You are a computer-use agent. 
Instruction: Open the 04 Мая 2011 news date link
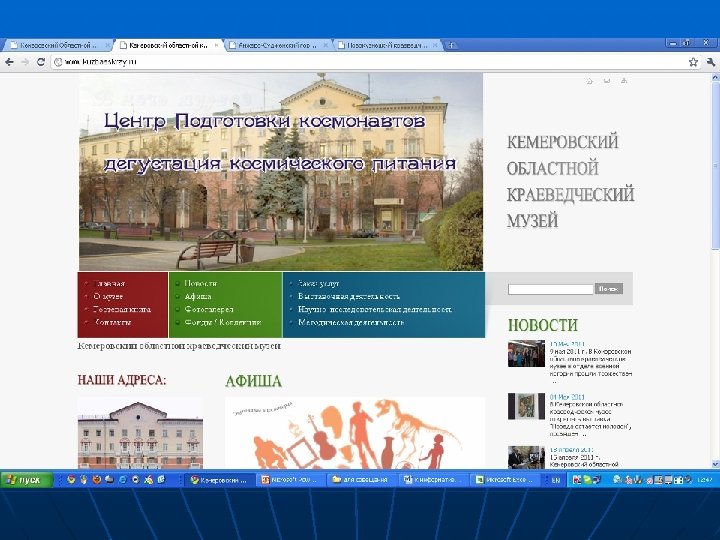tap(567, 397)
